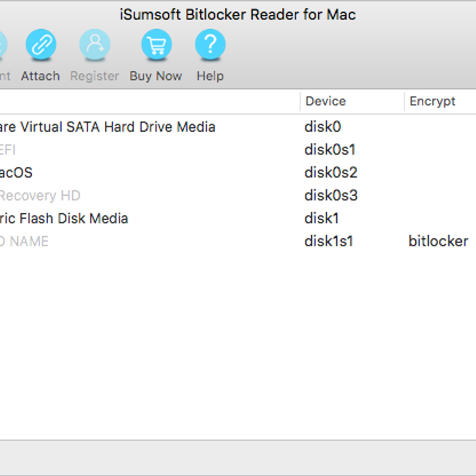Sort by Encrypt column header
This screenshot has width=476, height=476.
tap(432, 101)
